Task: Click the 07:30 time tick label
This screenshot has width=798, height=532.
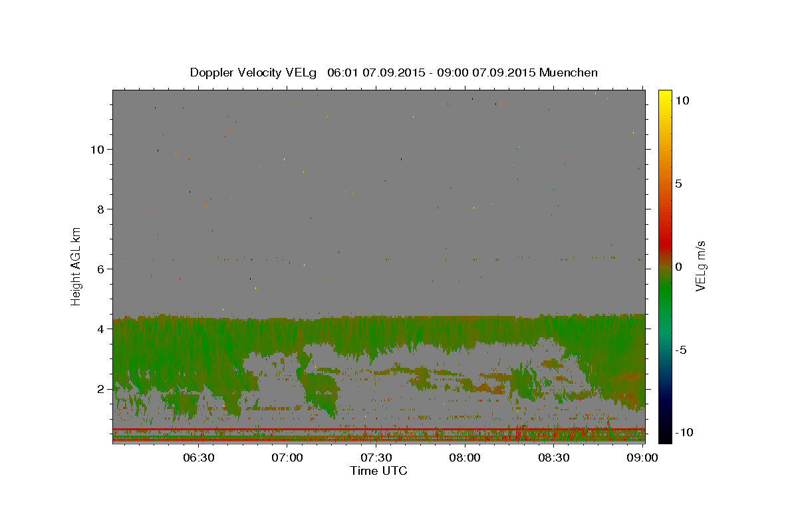Action: point(376,458)
